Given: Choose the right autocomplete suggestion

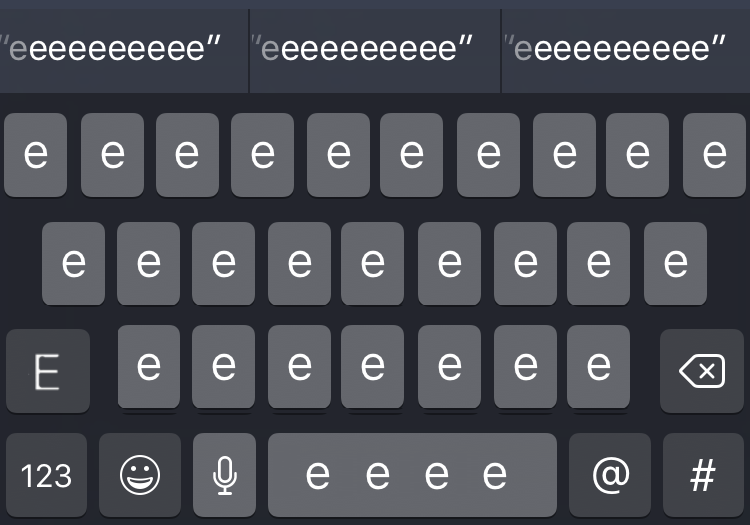Looking at the screenshot, I should pyautogui.click(x=626, y=50).
